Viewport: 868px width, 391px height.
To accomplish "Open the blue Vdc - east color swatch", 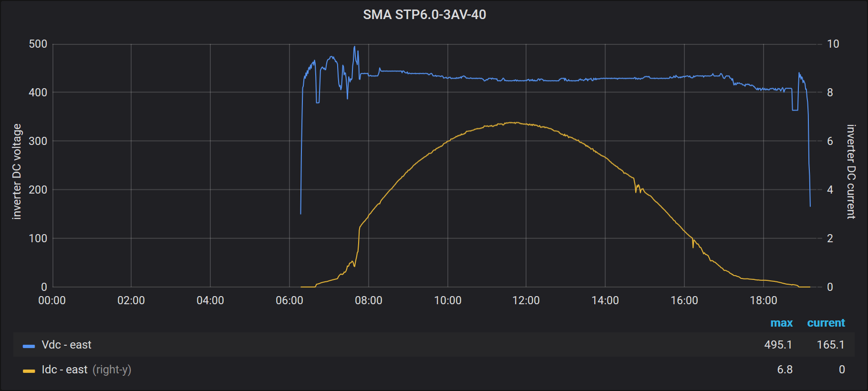I will click(x=29, y=346).
